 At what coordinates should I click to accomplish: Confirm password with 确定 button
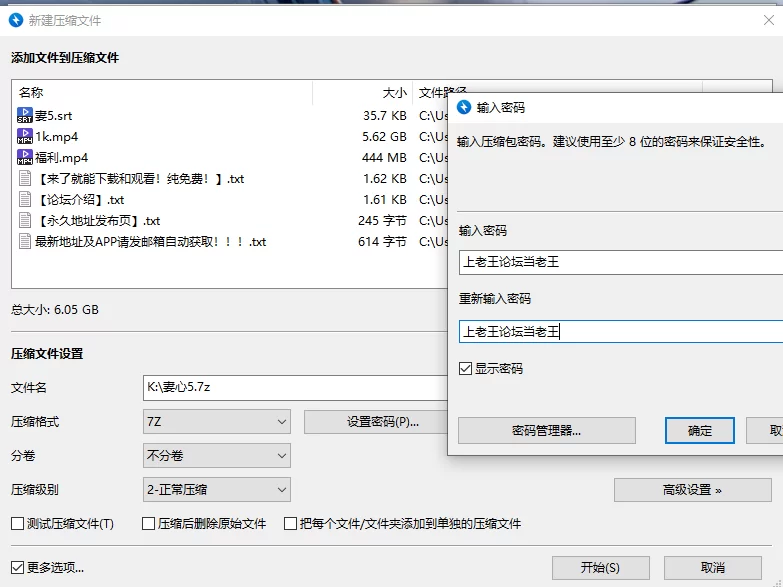pos(700,431)
